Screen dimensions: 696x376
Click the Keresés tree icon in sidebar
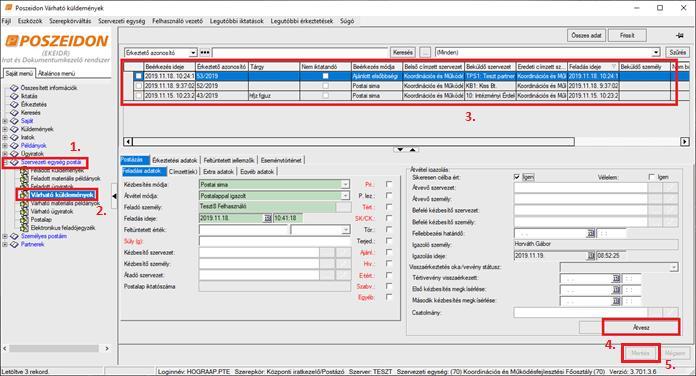point(14,113)
